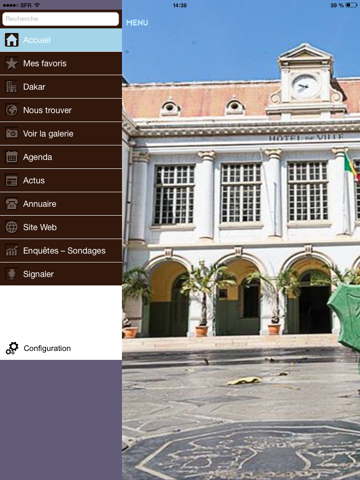
Task: Tap the globe-pin icon for Nous trouver
Action: coord(12,110)
